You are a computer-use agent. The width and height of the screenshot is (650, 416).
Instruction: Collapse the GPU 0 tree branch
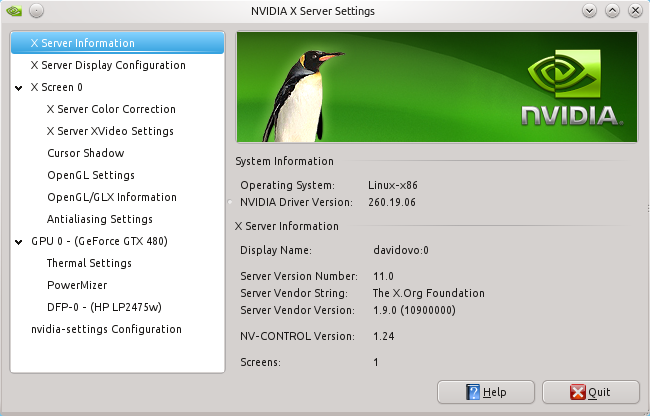pos(19,242)
